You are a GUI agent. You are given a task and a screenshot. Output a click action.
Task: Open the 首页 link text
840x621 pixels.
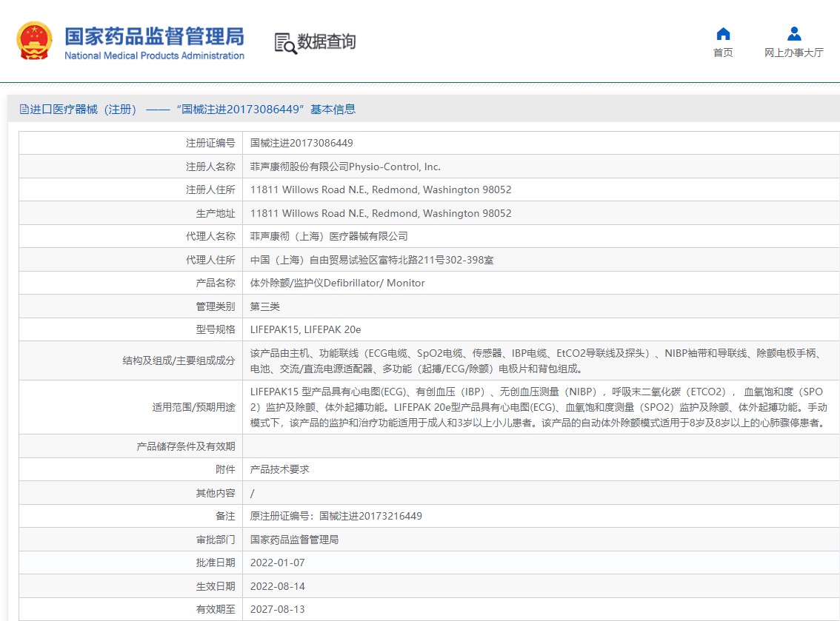pos(723,53)
